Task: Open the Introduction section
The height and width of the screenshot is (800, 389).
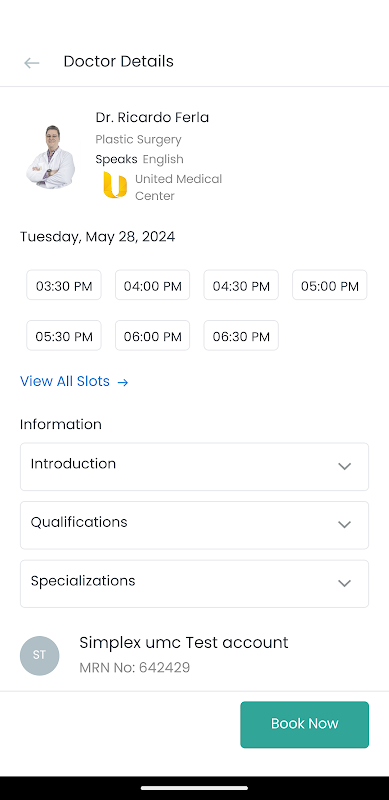Action: tap(194, 467)
